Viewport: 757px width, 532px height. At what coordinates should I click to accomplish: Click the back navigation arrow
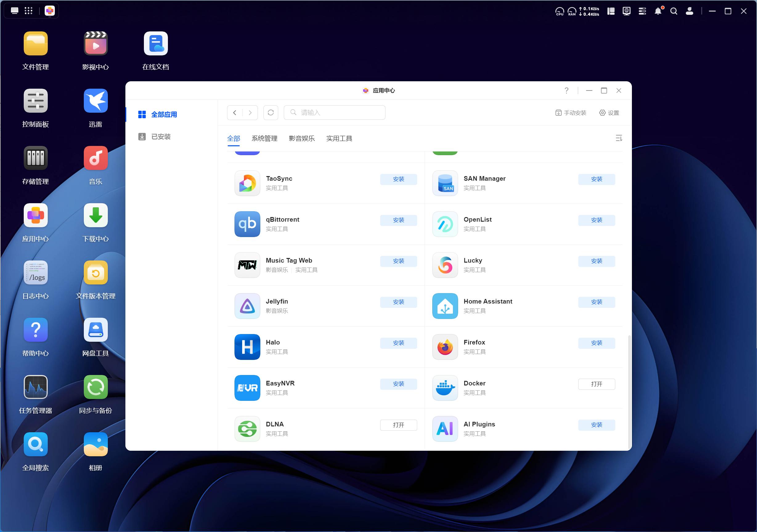point(235,113)
